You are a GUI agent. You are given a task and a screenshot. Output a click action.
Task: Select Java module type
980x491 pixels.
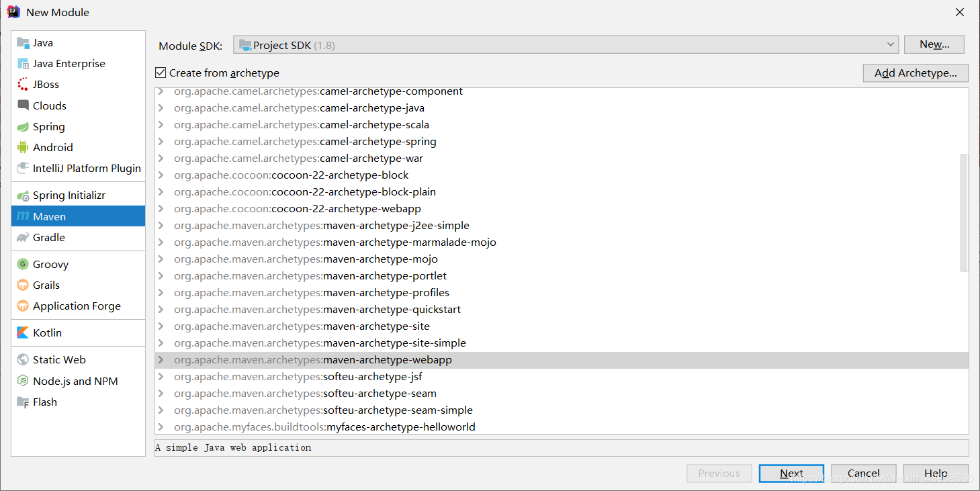pos(78,42)
